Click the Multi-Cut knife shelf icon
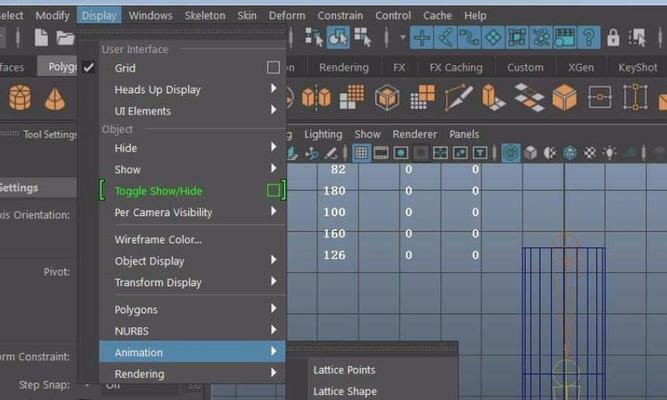 coord(458,97)
